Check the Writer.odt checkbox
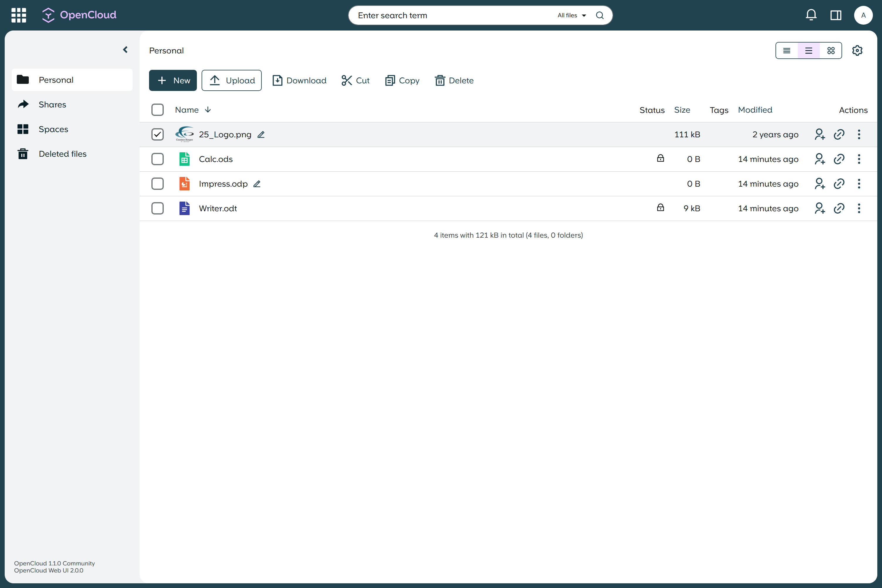Screen dimensions: 882x588 (158, 208)
